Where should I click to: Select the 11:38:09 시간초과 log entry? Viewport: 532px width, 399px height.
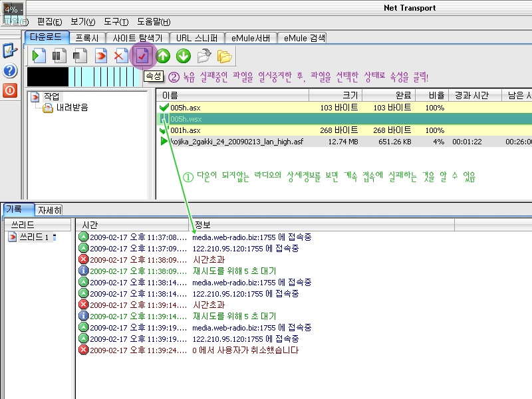pyautogui.click(x=152, y=259)
